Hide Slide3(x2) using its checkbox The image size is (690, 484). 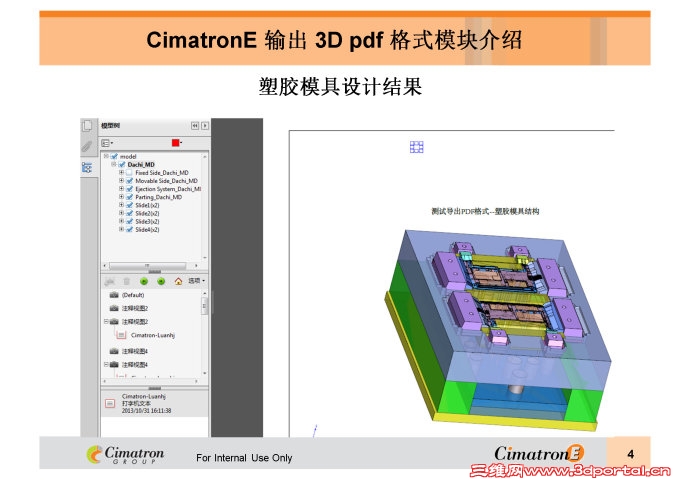pos(129,221)
